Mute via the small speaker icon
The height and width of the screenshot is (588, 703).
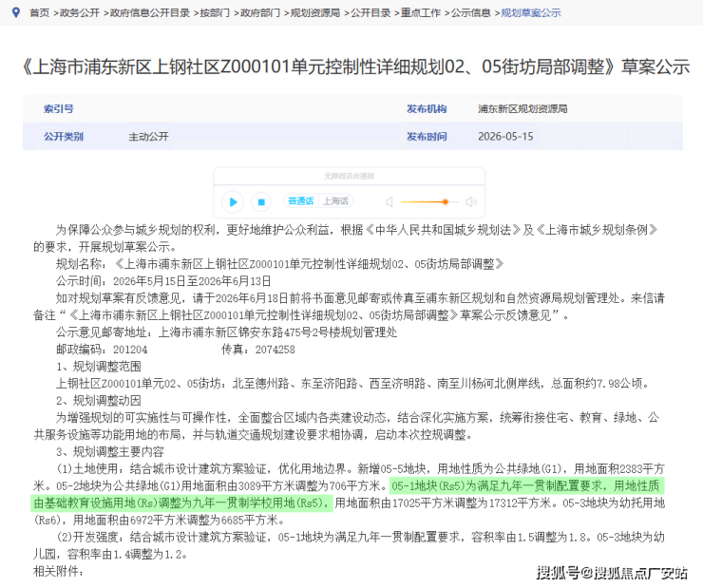coord(389,202)
